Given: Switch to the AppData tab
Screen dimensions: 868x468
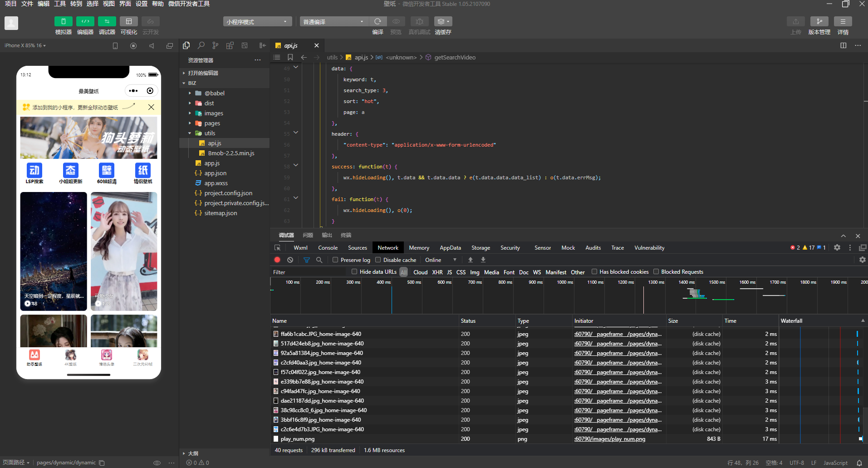Looking at the screenshot, I should click(x=450, y=248).
